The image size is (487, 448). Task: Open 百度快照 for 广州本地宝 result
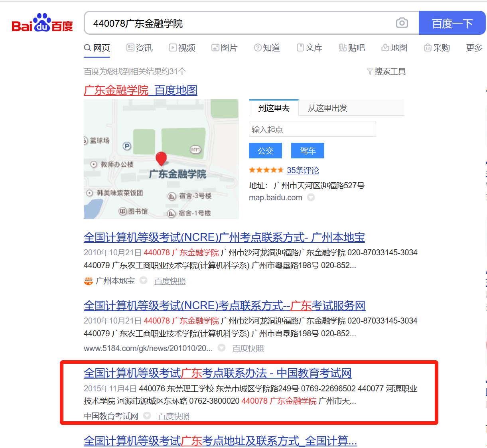170,281
